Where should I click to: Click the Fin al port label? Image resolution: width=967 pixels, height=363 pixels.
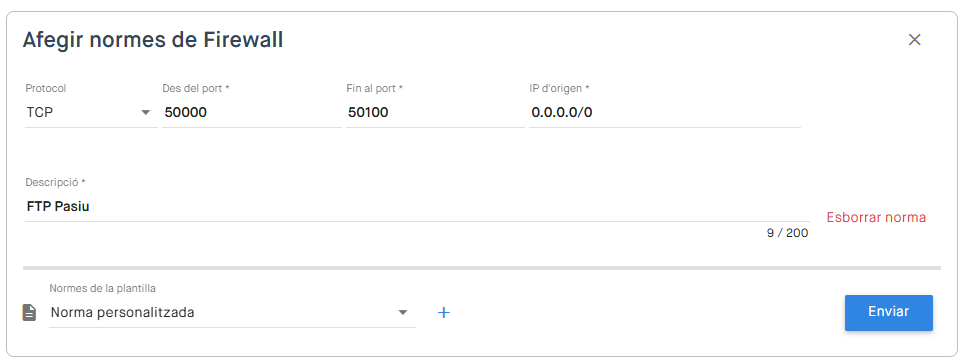(x=374, y=89)
